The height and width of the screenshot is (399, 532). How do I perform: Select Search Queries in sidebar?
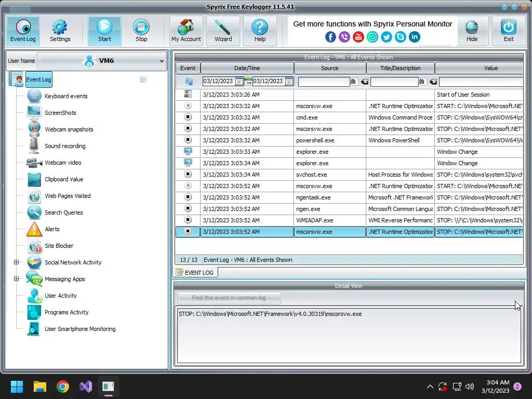pos(64,212)
